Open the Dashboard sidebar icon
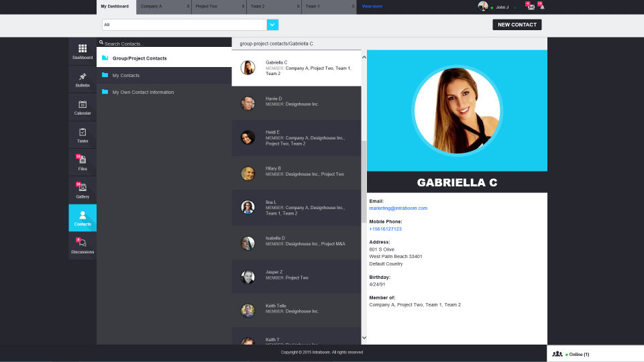Screen dimensions: 644x362 (x=83, y=52)
